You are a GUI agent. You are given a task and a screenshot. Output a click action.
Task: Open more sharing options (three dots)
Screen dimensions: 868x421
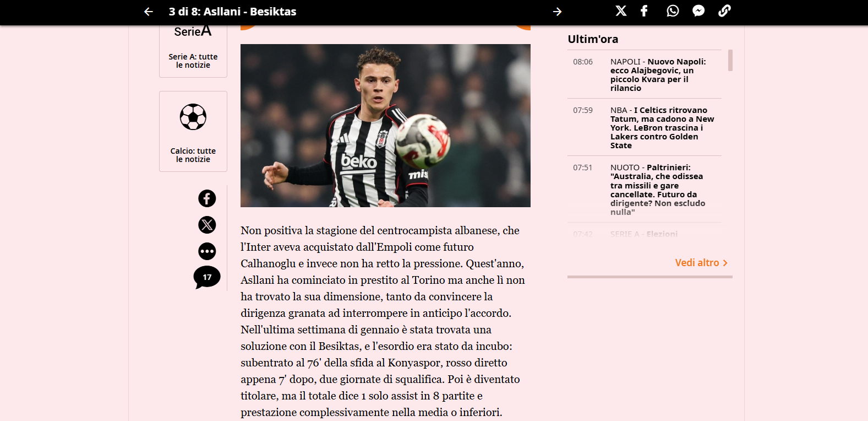click(x=207, y=251)
